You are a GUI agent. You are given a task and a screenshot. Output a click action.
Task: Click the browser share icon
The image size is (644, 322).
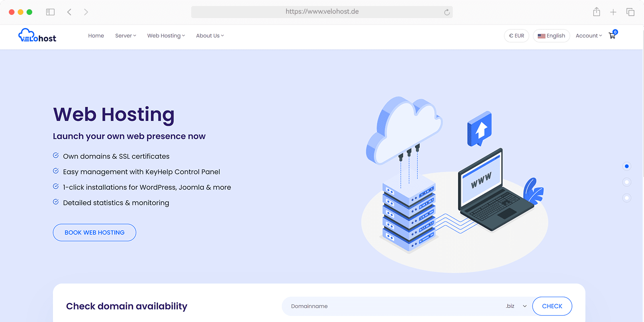tap(597, 12)
